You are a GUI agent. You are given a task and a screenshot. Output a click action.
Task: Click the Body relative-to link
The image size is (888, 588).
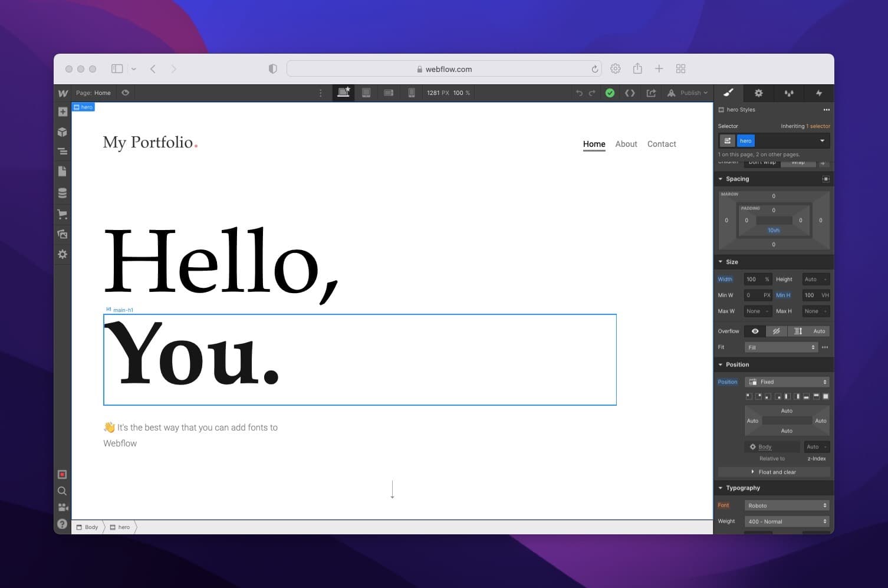pos(765,447)
